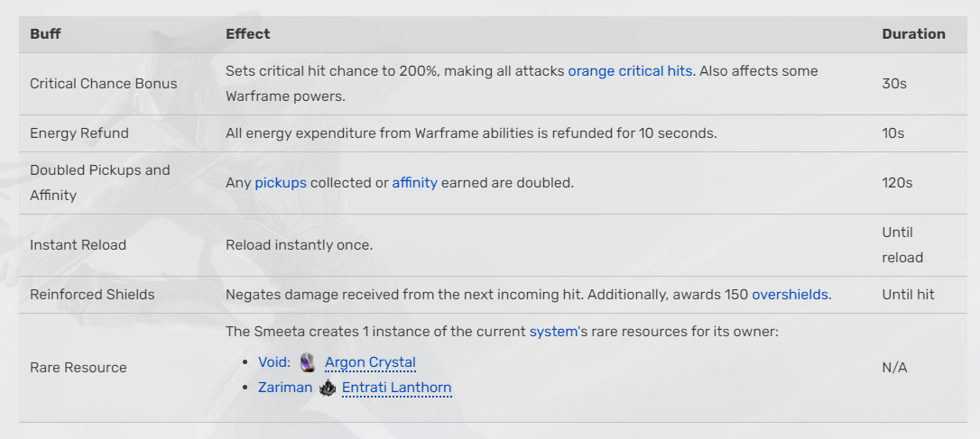
Task: Click the Rare Resource buff name
Action: (x=79, y=367)
